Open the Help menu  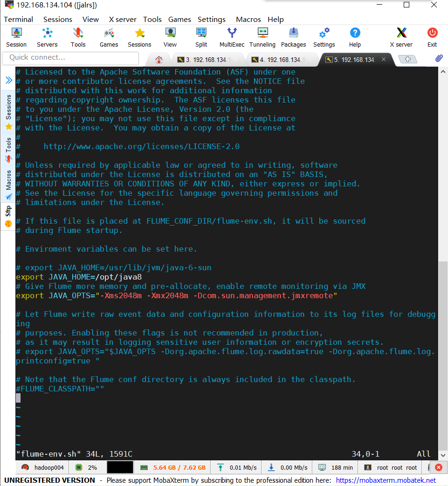(x=276, y=19)
